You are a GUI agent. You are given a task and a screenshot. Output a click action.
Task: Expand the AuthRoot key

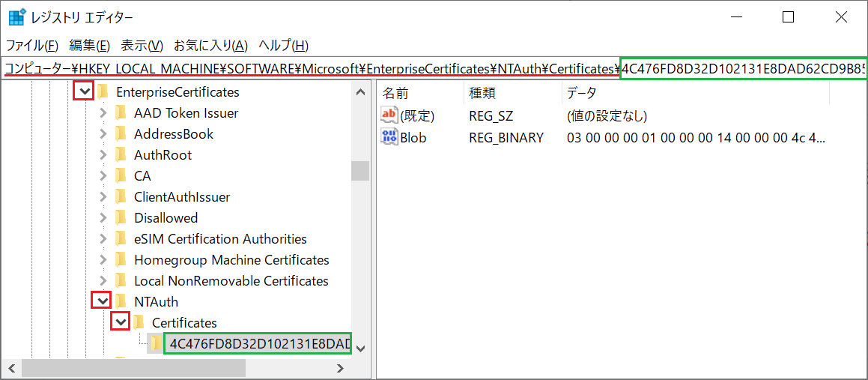pyautogui.click(x=103, y=155)
